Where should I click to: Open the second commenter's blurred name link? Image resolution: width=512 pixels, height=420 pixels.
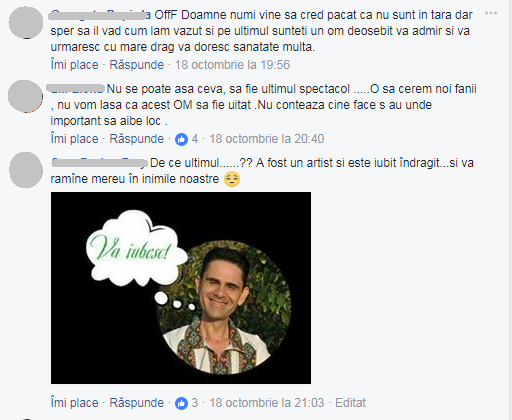click(76, 89)
